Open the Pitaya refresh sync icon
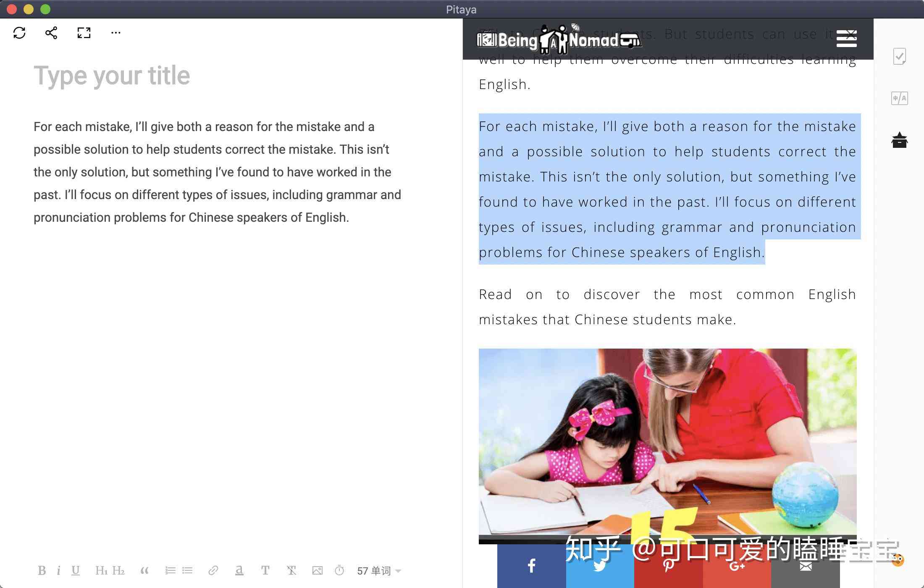 20,32
